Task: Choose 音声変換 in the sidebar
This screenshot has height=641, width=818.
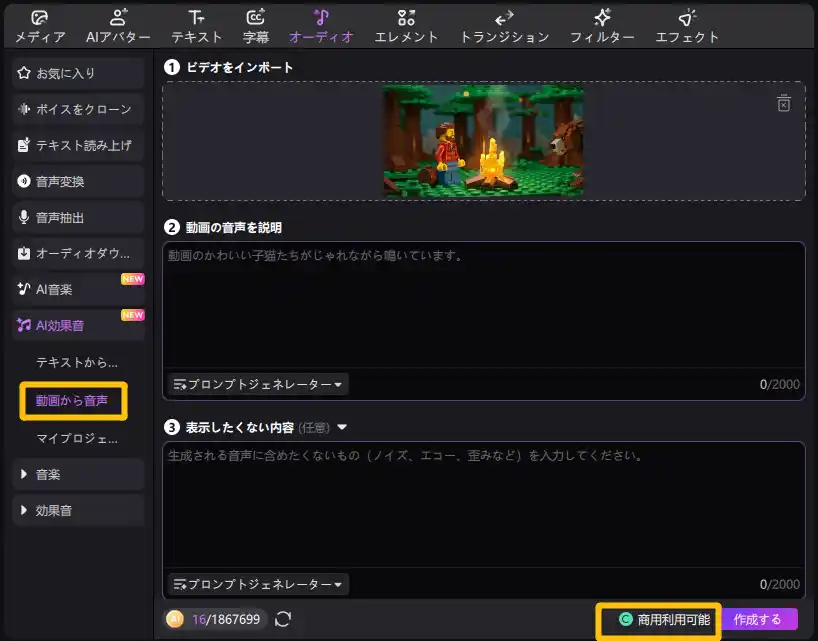Action: click(78, 181)
